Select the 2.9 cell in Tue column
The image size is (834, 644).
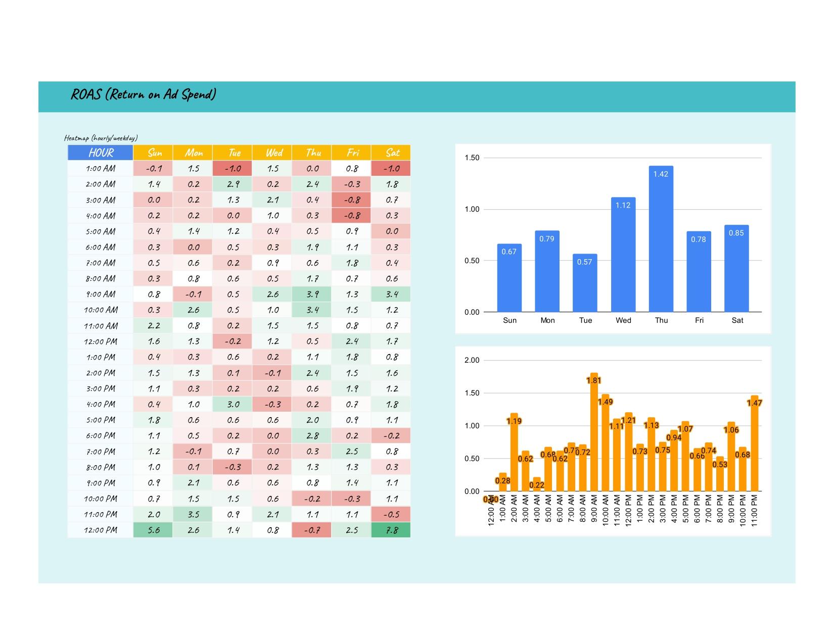(x=233, y=184)
